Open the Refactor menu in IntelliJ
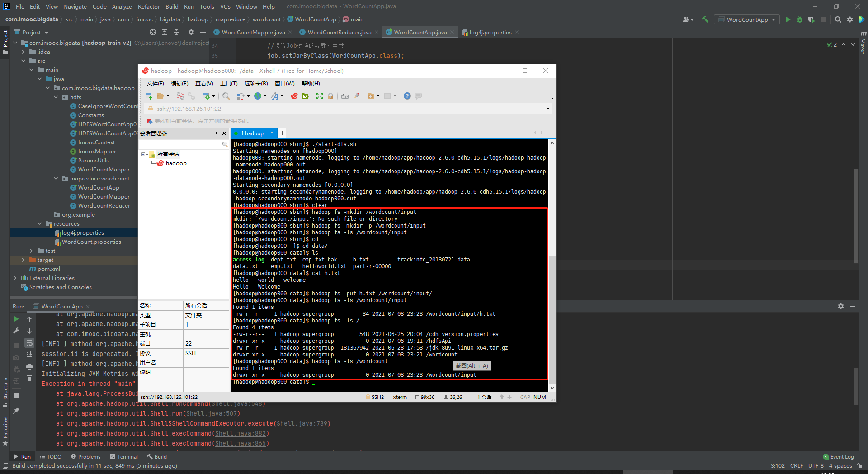 149,6
